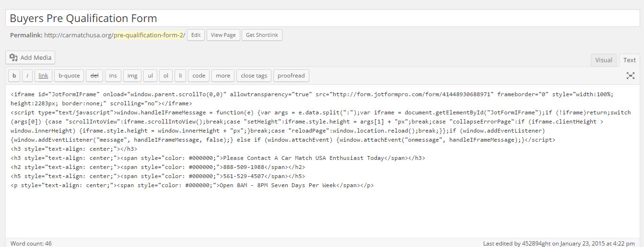Screen dimensions: 644x247
Task: Insert read-more tag with more button
Action: pyautogui.click(x=223, y=76)
